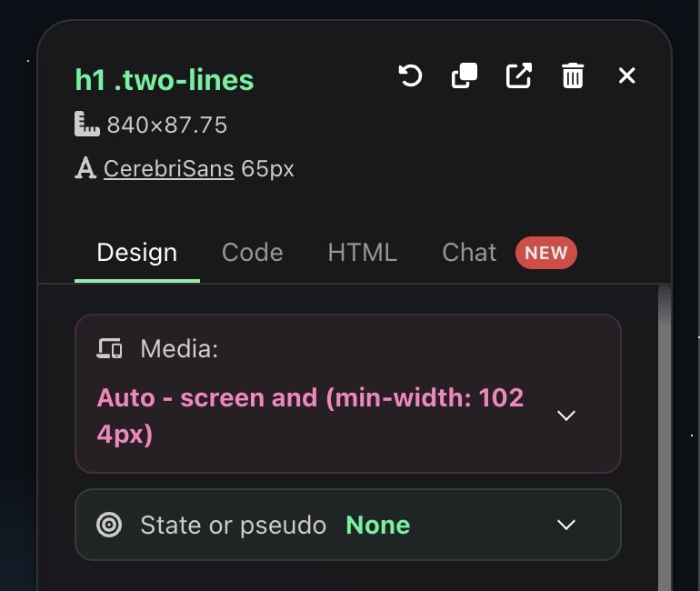Viewport: 700px width, 591px height.
Task: Click the ruler dimensions icon
Action: (86, 125)
